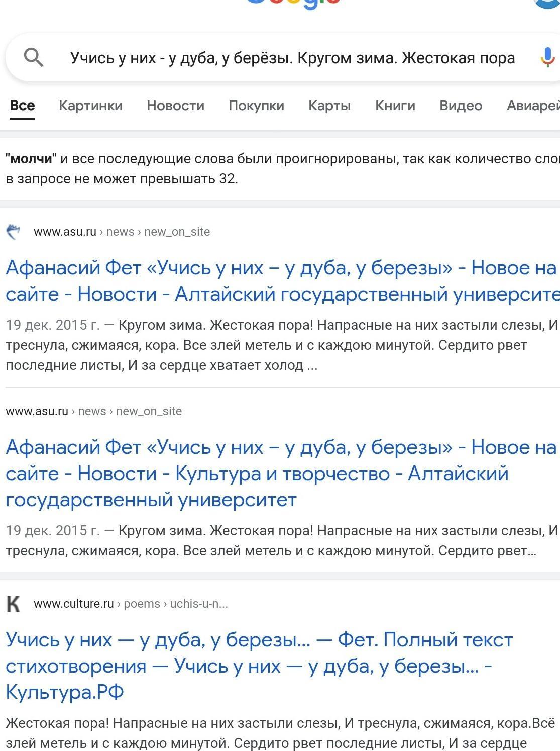This screenshot has height=751, width=560.
Task: Activate voice search microphone
Action: point(547,57)
